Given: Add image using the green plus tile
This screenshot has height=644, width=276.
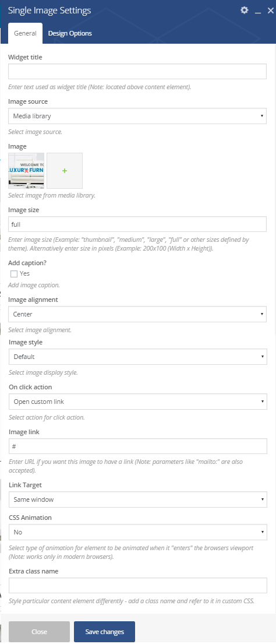Looking at the screenshot, I should tap(65, 170).
